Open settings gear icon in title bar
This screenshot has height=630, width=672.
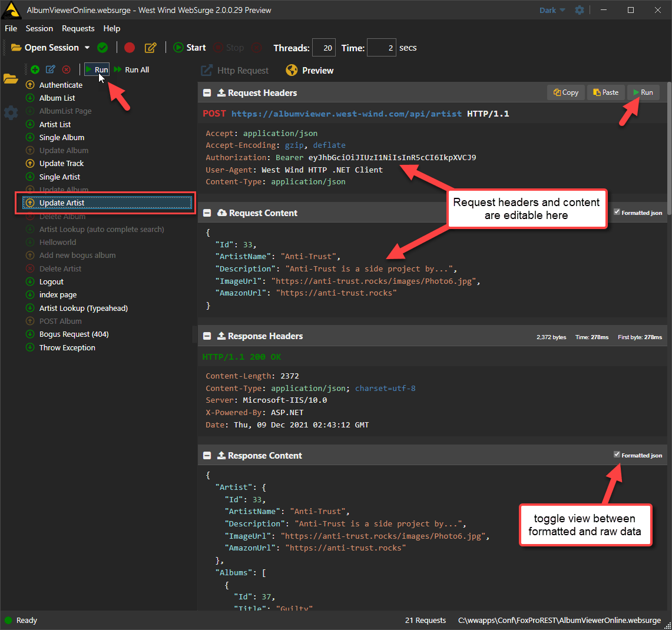tap(580, 10)
